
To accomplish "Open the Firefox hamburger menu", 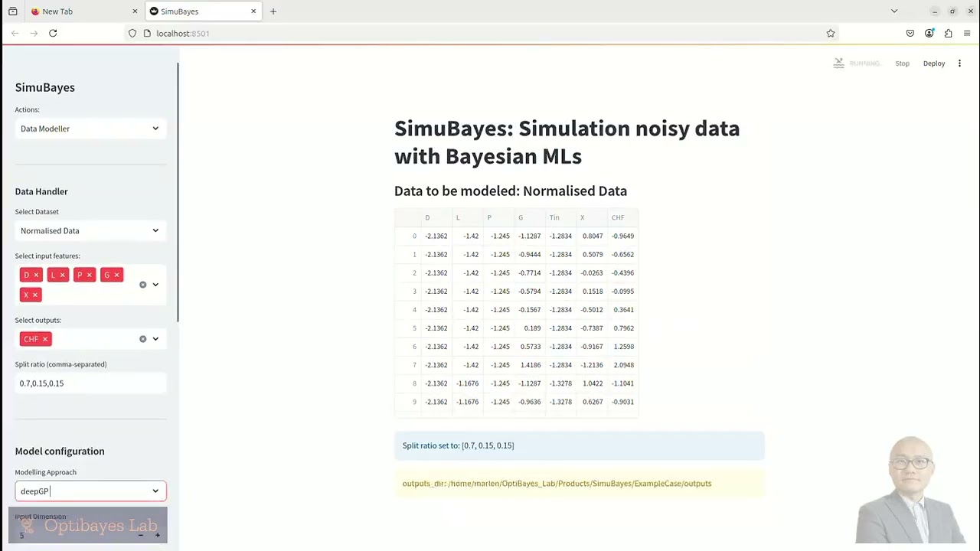I will pos(967,33).
